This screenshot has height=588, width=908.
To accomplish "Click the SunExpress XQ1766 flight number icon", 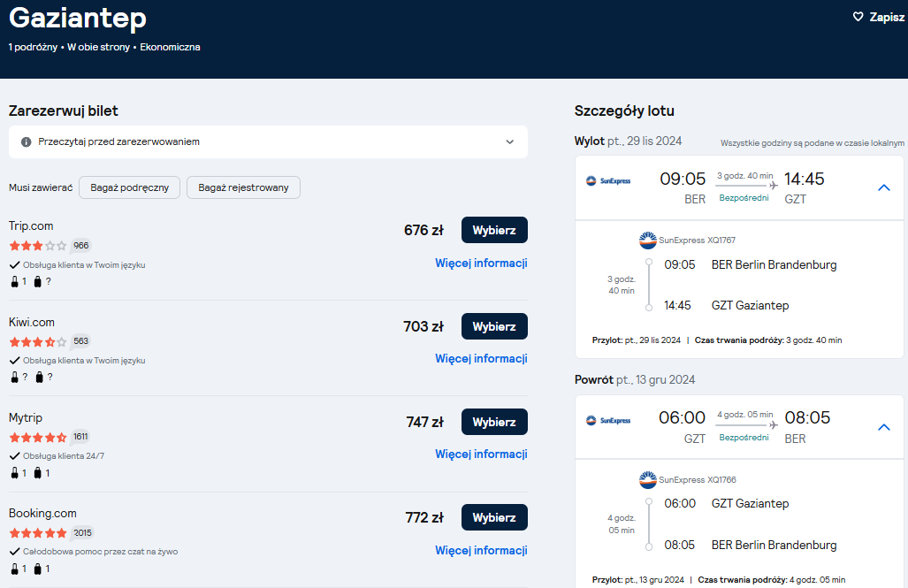I will (x=647, y=479).
